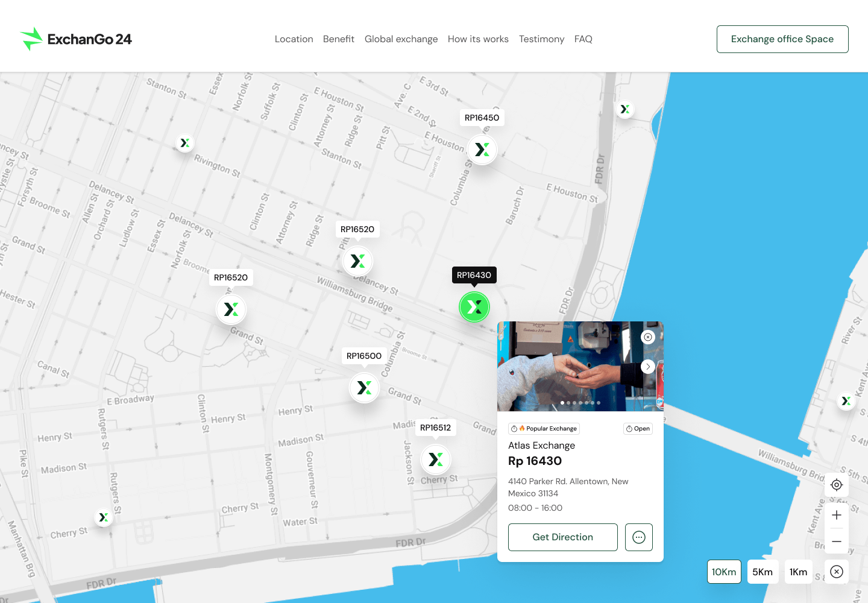
Task: Enable the 10Km radius filter
Action: pos(724,572)
